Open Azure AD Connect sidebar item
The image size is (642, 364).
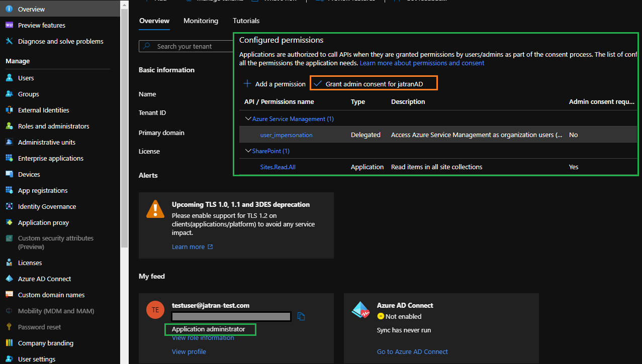click(44, 279)
